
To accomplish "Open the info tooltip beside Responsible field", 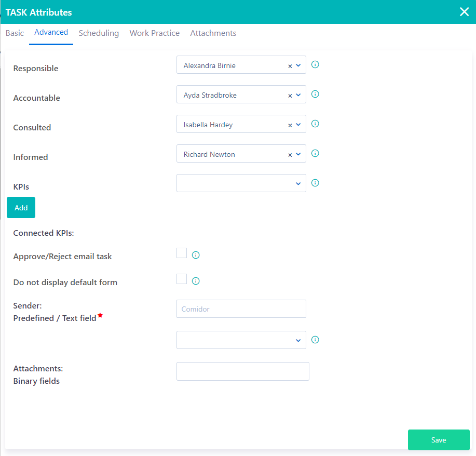I will 315,64.
